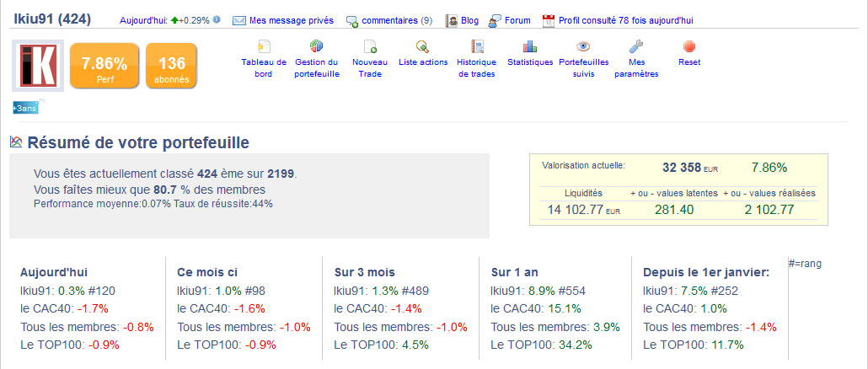Click the +3ans seniority badge
The image size is (868, 369).
(27, 108)
